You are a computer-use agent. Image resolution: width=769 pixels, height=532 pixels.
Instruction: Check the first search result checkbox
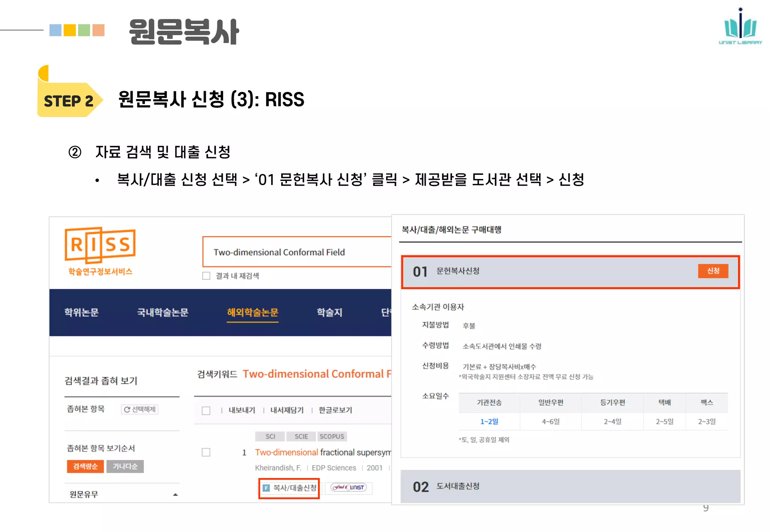(206, 452)
